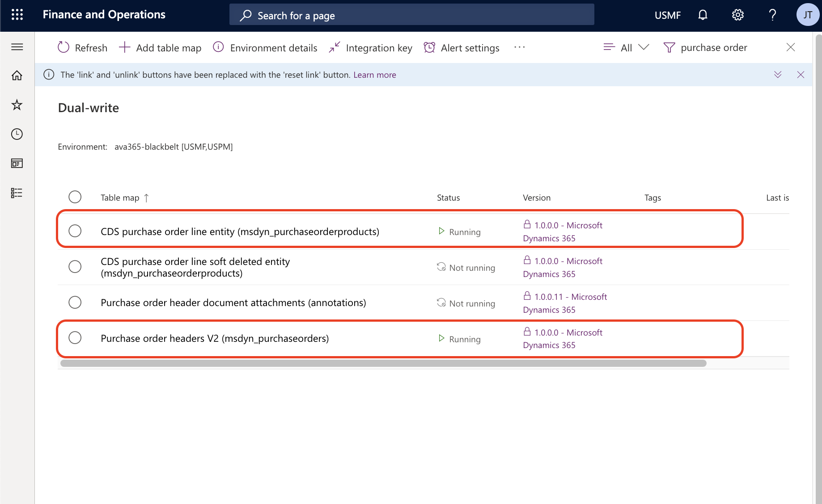Click the Refresh icon
This screenshot has height=504, width=822.
click(x=64, y=47)
